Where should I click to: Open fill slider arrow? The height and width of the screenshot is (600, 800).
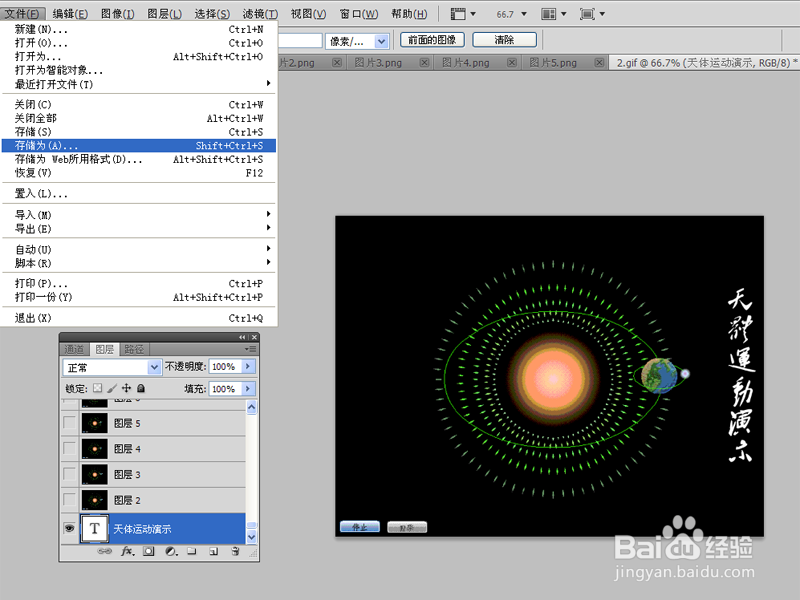tap(248, 389)
